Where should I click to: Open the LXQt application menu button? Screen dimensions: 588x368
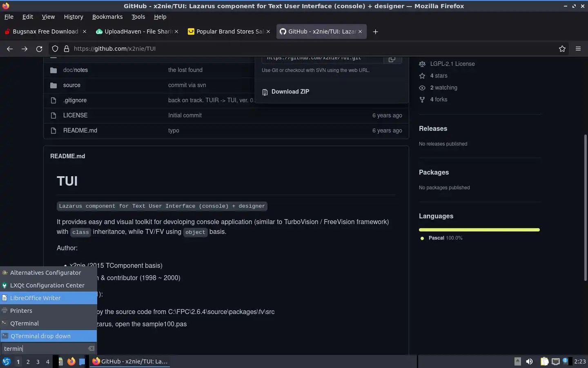(x=7, y=361)
